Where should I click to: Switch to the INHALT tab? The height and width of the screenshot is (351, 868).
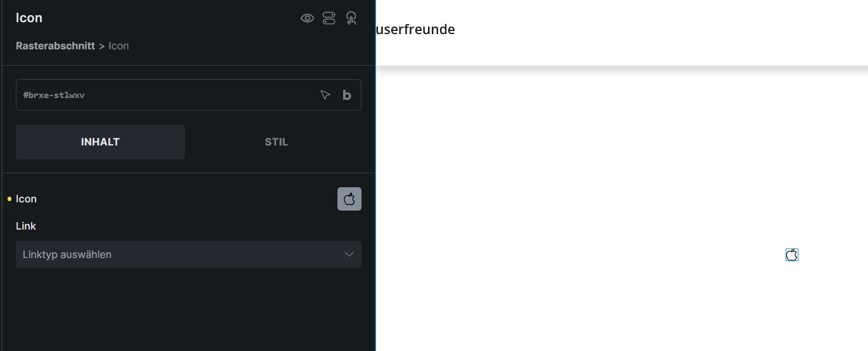point(100,142)
